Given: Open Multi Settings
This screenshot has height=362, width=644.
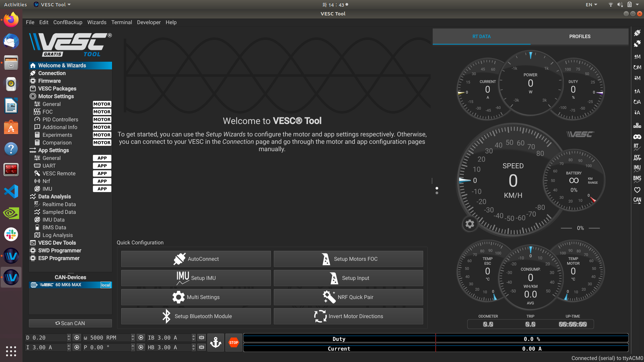Looking at the screenshot, I should coord(196,297).
